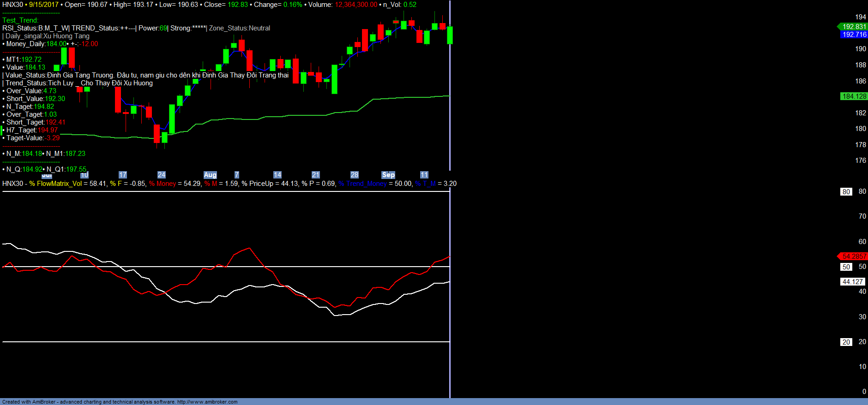The width and height of the screenshot is (868, 405).
Task: Select the blue 192.716 price tag
Action: (854, 35)
